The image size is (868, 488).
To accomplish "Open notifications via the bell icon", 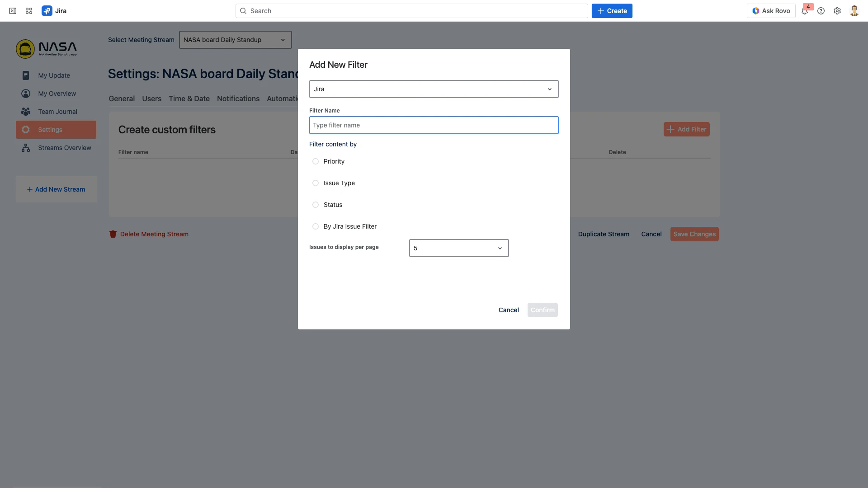I will point(805,11).
